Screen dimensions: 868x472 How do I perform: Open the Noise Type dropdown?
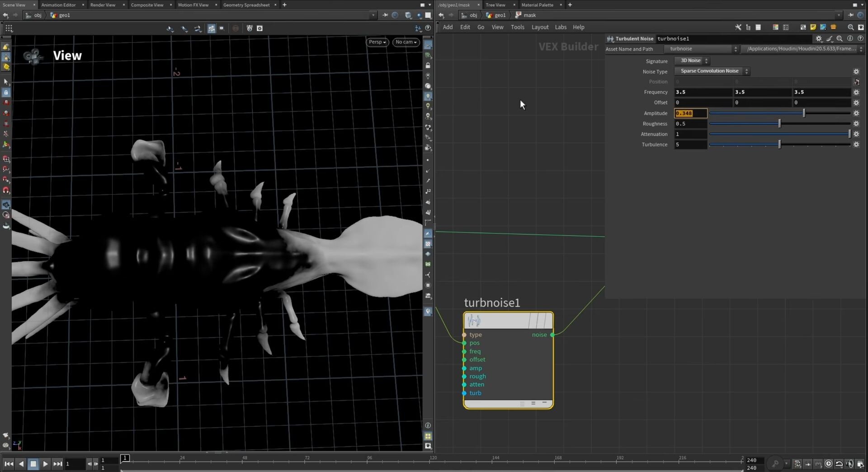point(712,71)
